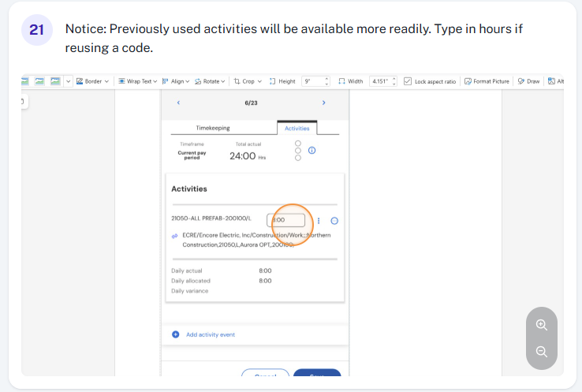
Task: Click the 'Daily variance' row label
Action: point(190,291)
